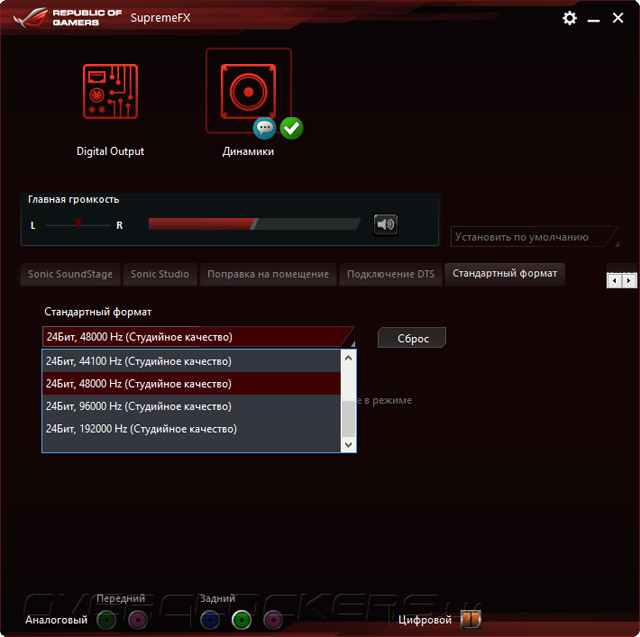Click the front panel green analog jack
This screenshot has width=640, height=637.
[106, 620]
